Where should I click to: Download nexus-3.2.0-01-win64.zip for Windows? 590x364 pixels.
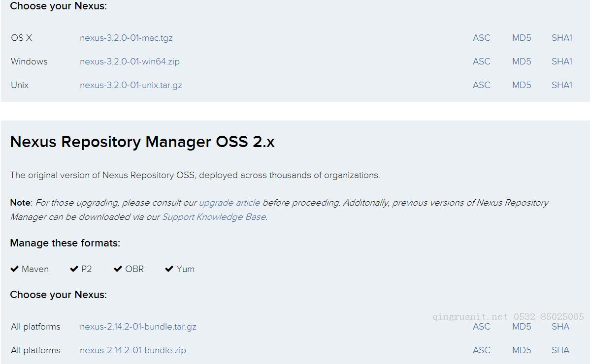tap(130, 61)
